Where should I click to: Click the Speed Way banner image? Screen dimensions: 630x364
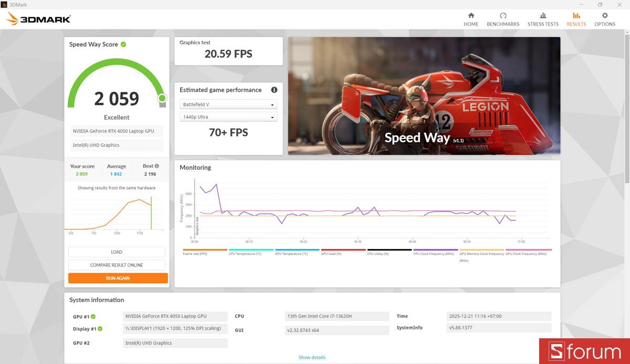click(424, 96)
